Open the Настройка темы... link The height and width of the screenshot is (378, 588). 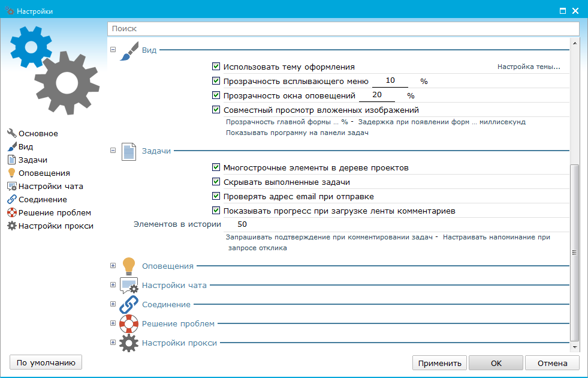pos(529,67)
